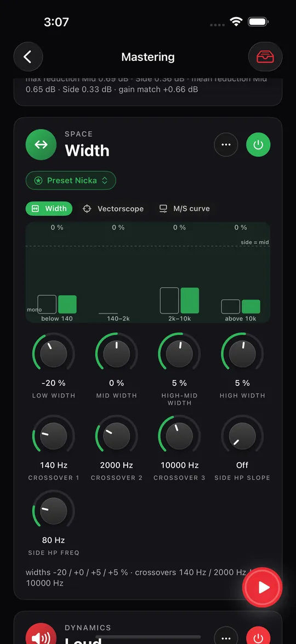This screenshot has height=644, width=296.
Task: Adjust the Crossover 2 knob
Action: tap(116, 436)
